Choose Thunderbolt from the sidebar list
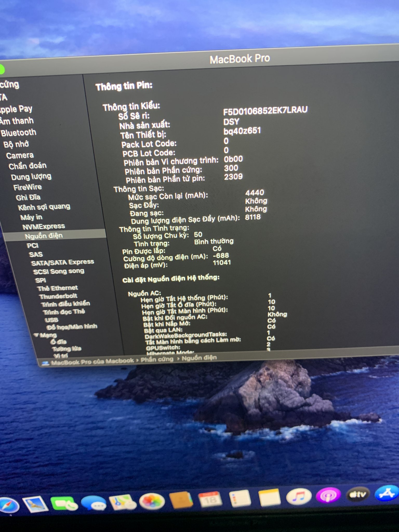 (58, 296)
